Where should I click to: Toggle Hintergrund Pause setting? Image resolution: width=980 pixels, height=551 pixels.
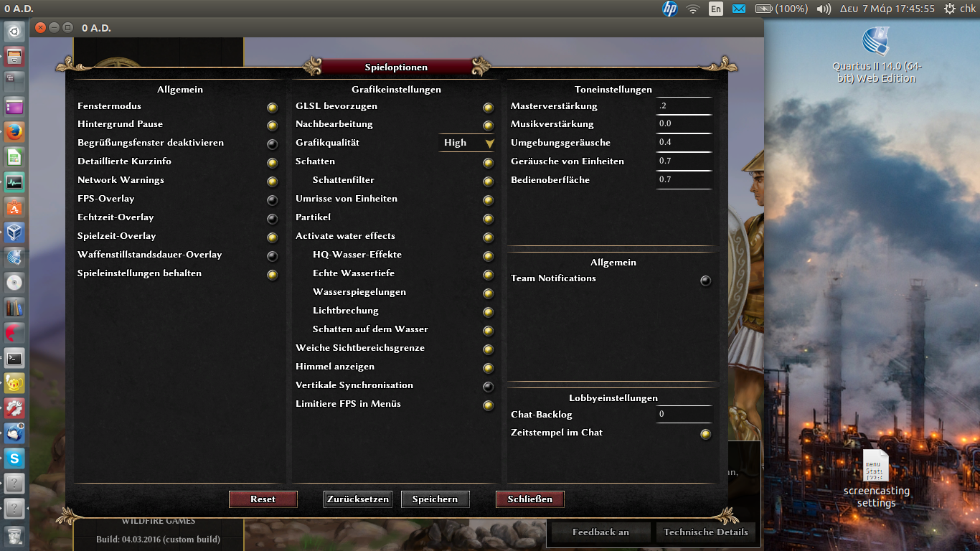[273, 126]
